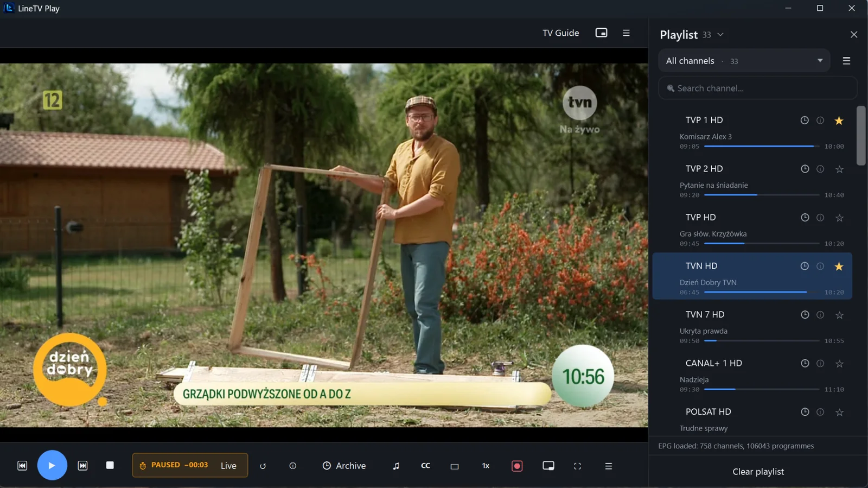Open archive clock for TVN HD
The width and height of the screenshot is (868, 488).
(x=805, y=266)
